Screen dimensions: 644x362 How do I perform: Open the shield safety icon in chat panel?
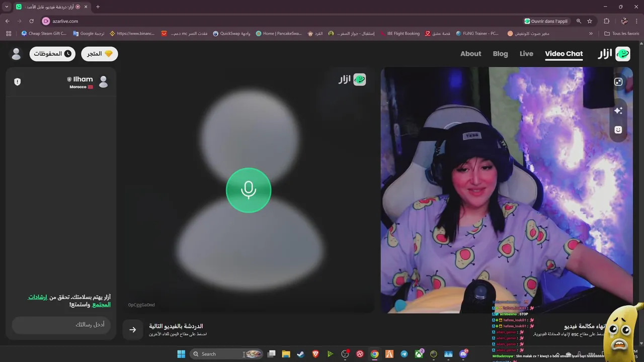tap(18, 81)
